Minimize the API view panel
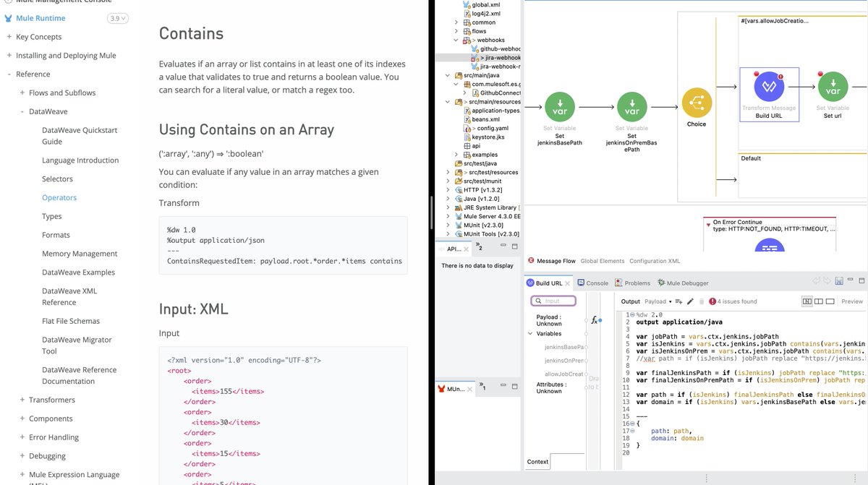The width and height of the screenshot is (868, 485). (503, 245)
